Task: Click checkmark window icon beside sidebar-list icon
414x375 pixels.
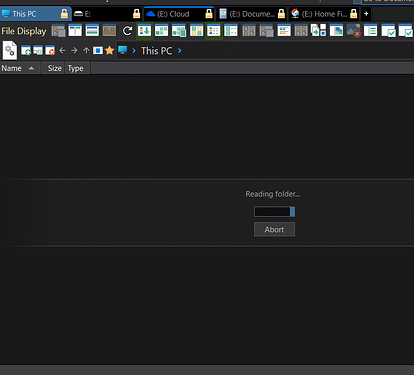Action: 388,31
